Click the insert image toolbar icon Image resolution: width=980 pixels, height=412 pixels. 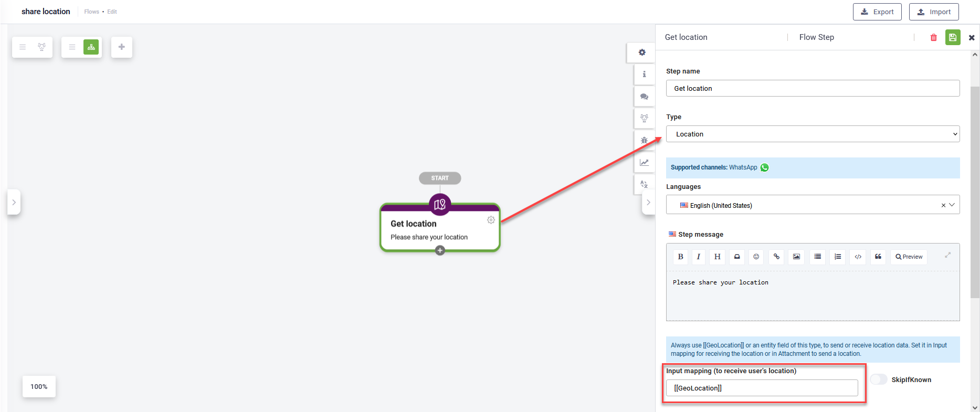pyautogui.click(x=796, y=257)
